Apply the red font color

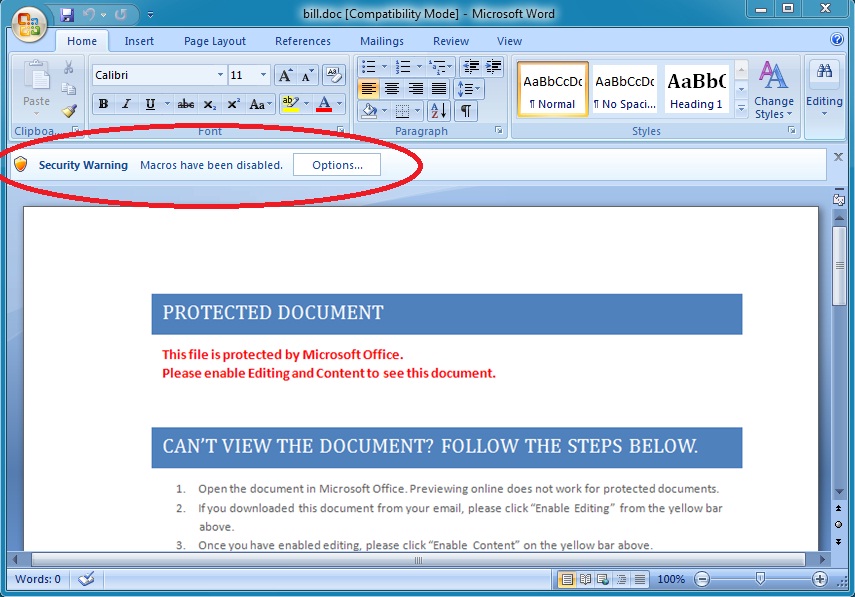324,104
